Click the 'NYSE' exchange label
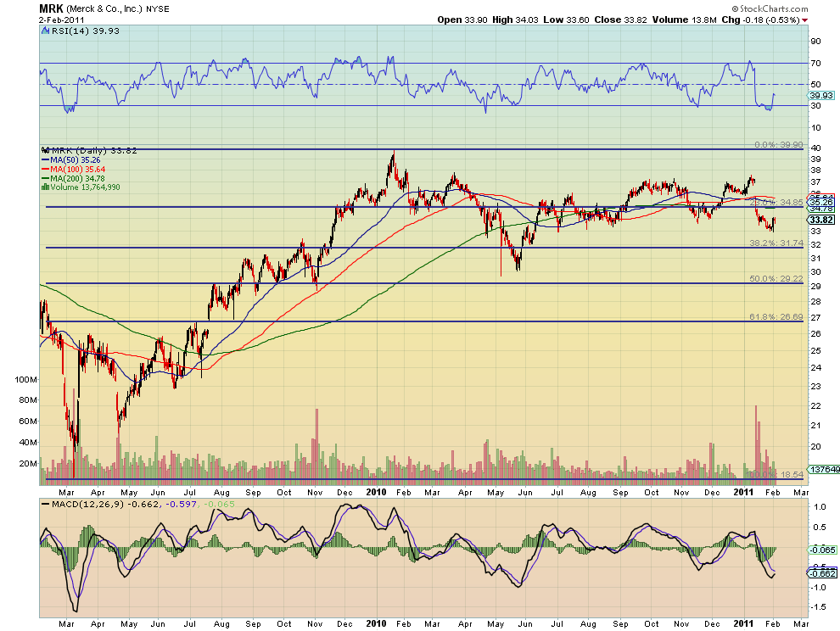This screenshot has height=631, width=840. (x=158, y=9)
